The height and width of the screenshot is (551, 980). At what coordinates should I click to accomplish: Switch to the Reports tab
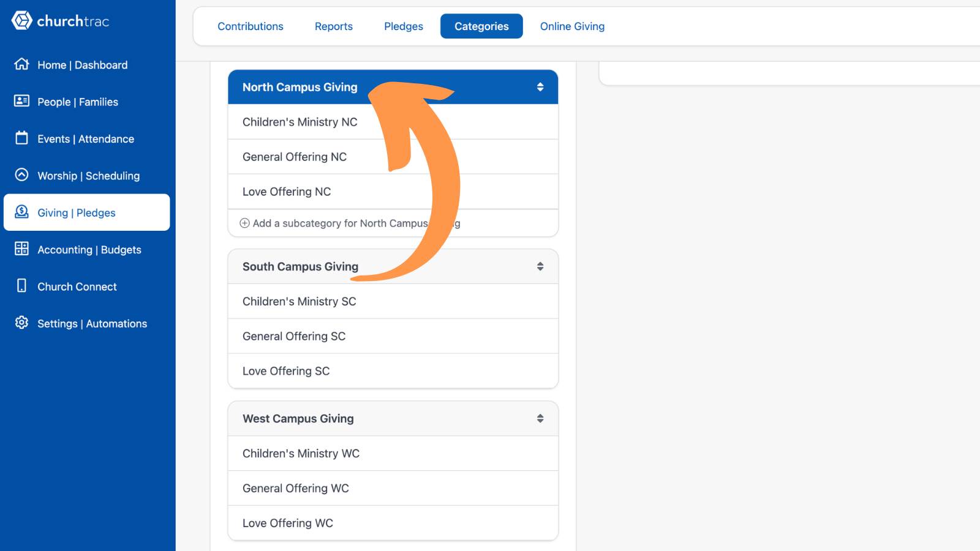coord(334,26)
